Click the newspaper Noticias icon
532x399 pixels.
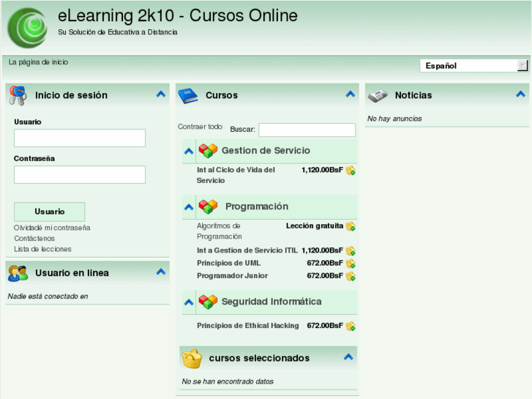[378, 96]
